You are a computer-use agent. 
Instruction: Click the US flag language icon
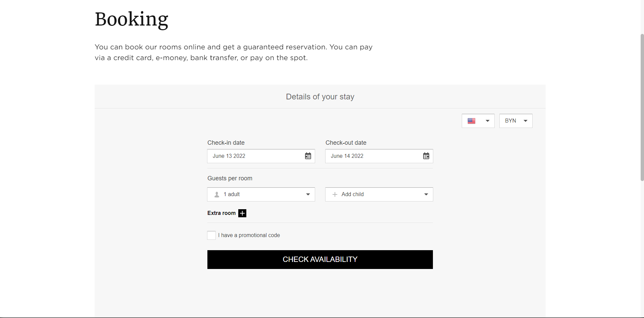coord(472,121)
